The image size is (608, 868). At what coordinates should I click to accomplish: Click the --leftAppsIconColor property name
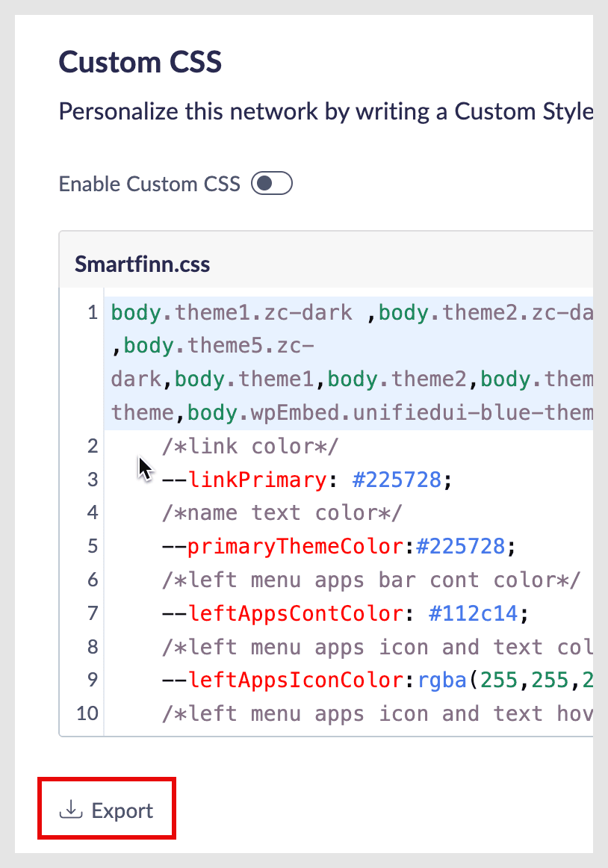283,680
